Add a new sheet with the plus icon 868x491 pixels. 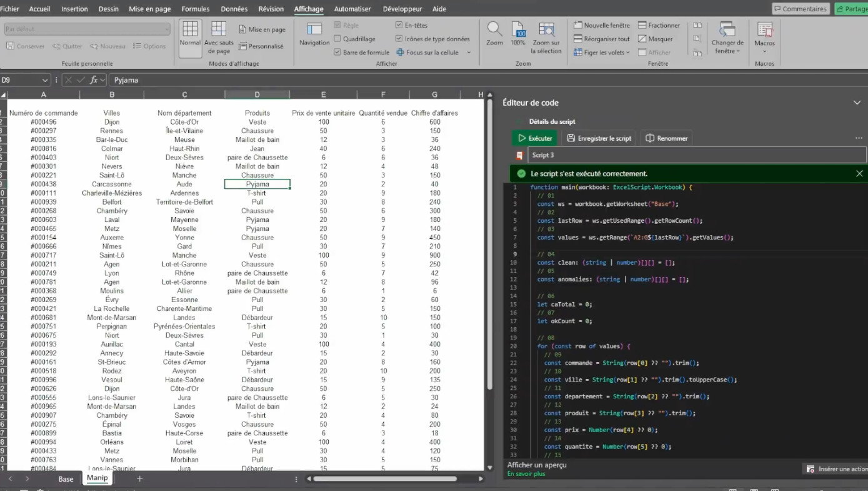[139, 478]
